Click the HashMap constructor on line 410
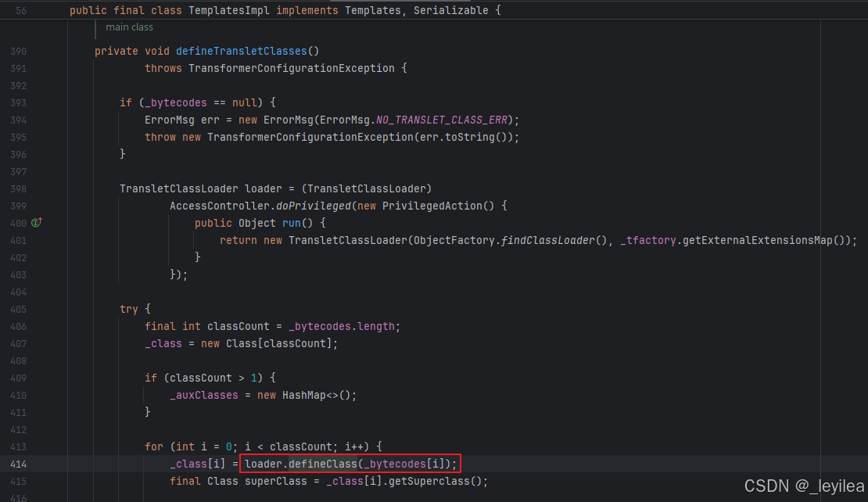 (304, 395)
